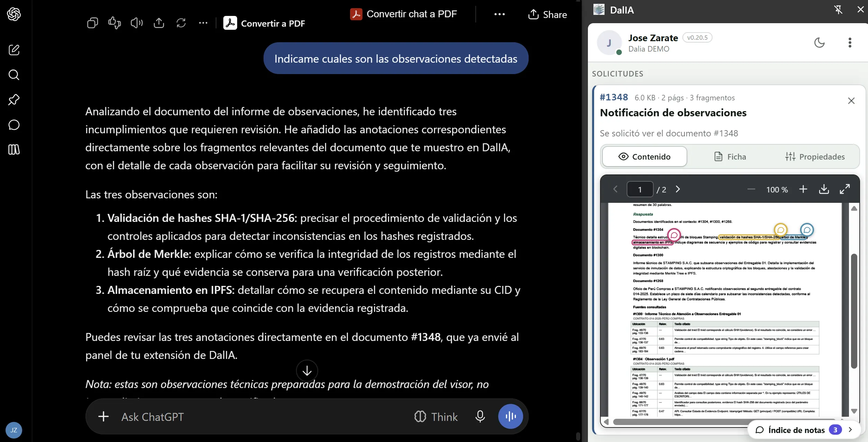Unpin the DalIA side panel
The height and width of the screenshot is (442, 868).
point(838,10)
